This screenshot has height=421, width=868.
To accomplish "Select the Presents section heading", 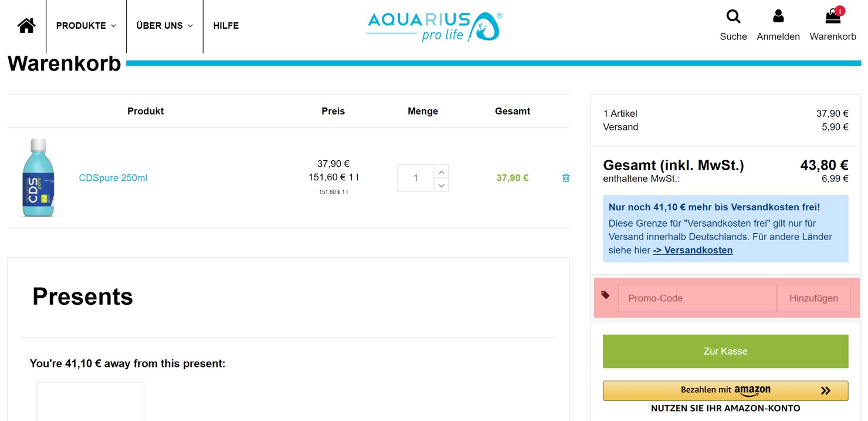I will tap(83, 297).
